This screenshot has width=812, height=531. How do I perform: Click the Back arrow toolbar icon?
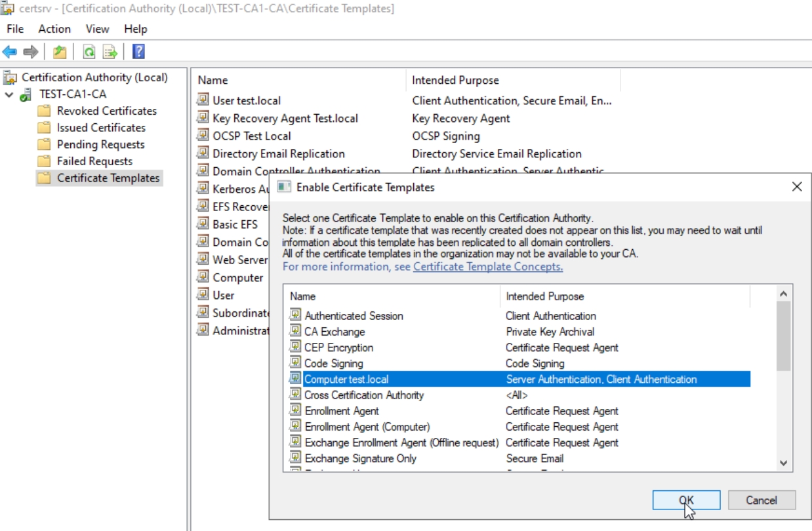coord(10,52)
